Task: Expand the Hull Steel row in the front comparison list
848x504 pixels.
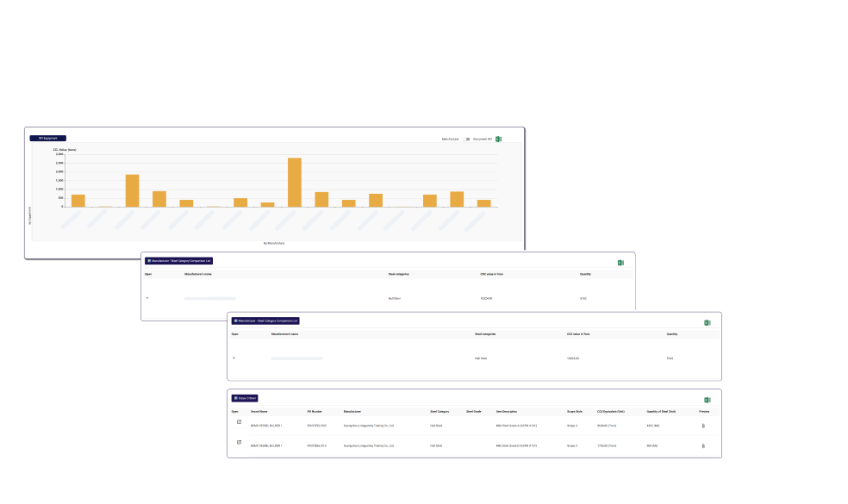Action: click(234, 358)
